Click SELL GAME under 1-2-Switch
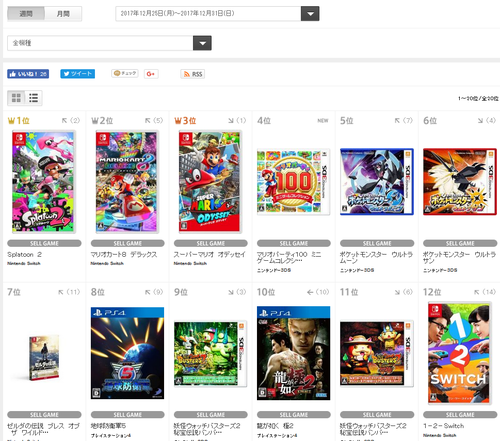500x441 pixels. 460,415
